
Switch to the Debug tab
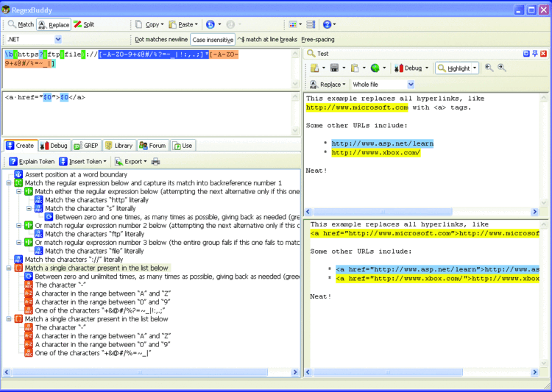[54, 146]
